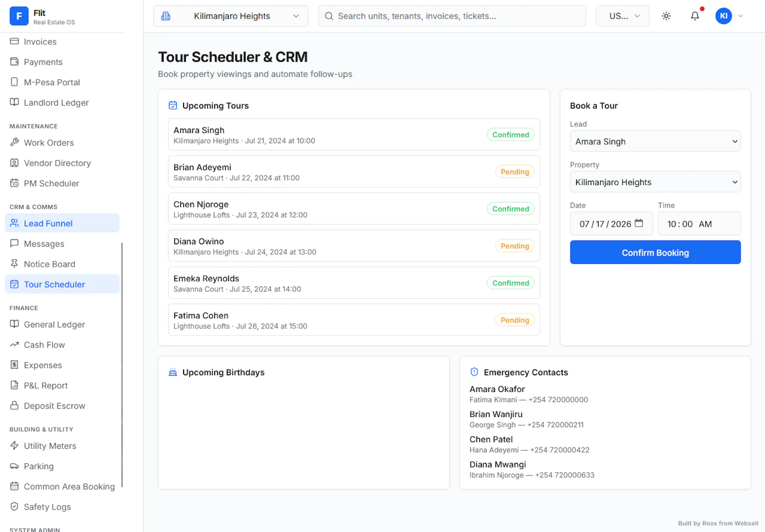Image resolution: width=765 pixels, height=532 pixels.
Task: Click the Cash Flow trend icon
Action: 14,345
